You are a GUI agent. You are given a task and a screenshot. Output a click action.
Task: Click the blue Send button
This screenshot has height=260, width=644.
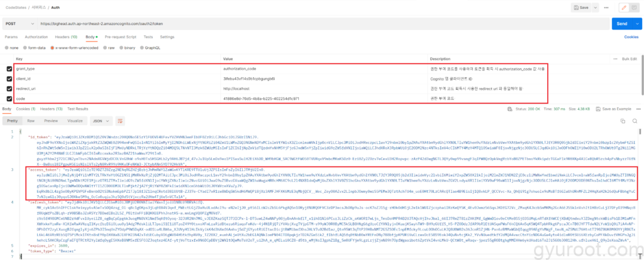click(620, 24)
